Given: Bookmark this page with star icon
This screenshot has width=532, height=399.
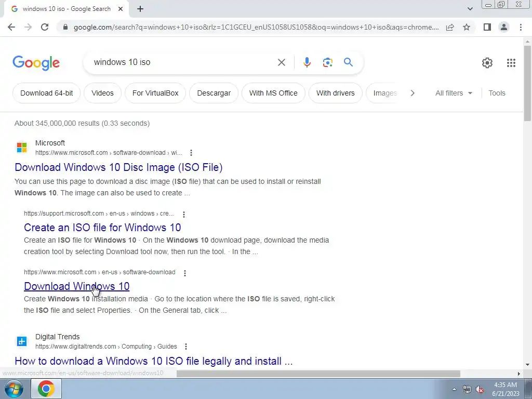Looking at the screenshot, I should click(x=467, y=27).
